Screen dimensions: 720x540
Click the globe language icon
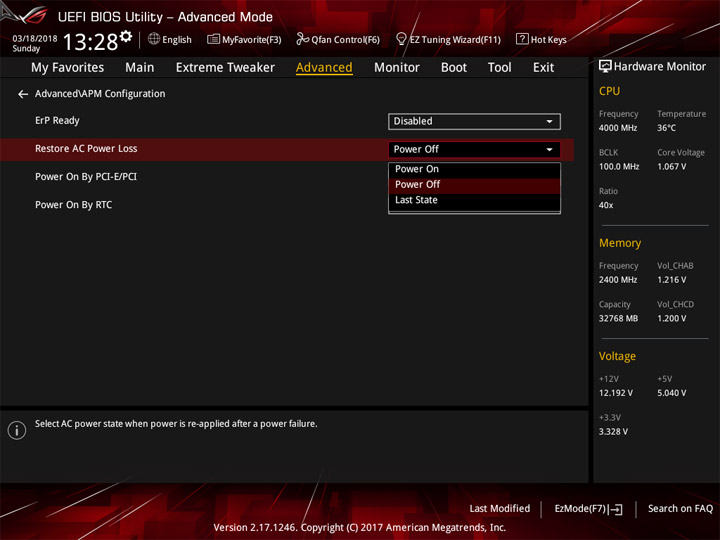154,39
